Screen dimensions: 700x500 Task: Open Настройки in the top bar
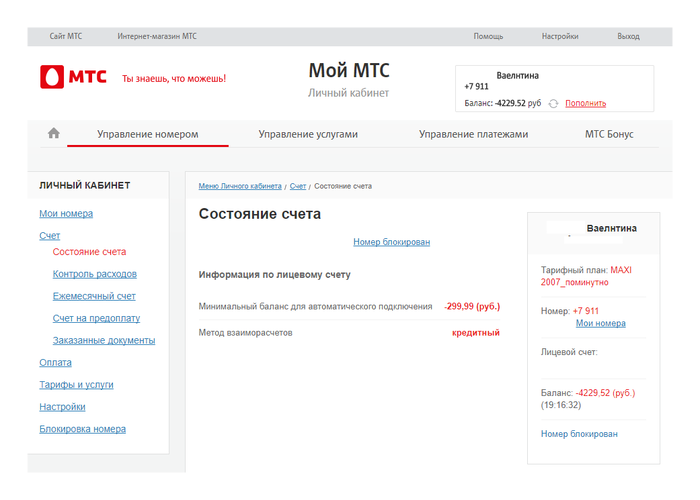pos(560,36)
